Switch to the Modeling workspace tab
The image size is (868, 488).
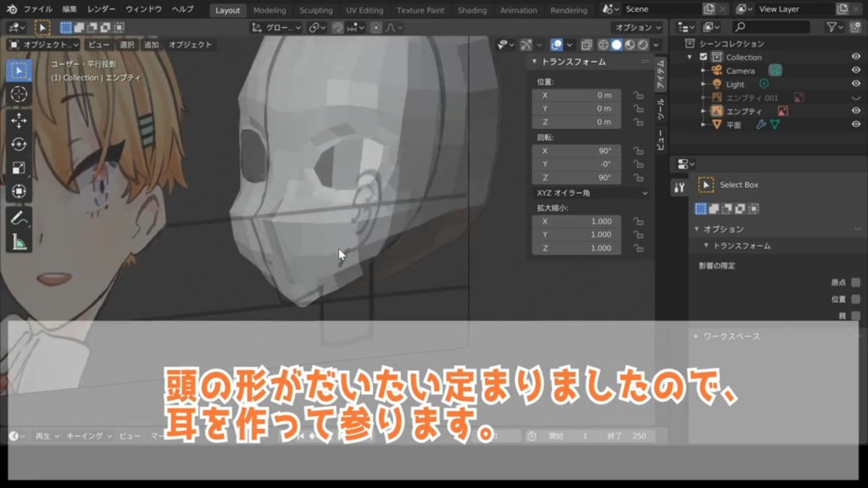(x=270, y=10)
